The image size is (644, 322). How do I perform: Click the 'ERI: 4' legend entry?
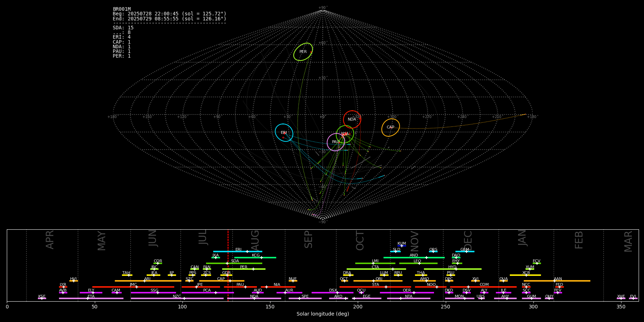tap(122, 37)
